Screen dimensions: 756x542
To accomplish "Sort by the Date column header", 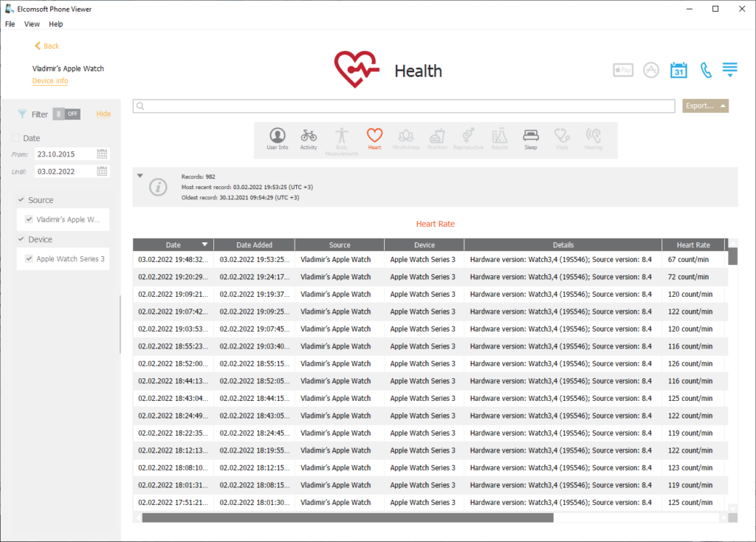I will pyautogui.click(x=173, y=245).
